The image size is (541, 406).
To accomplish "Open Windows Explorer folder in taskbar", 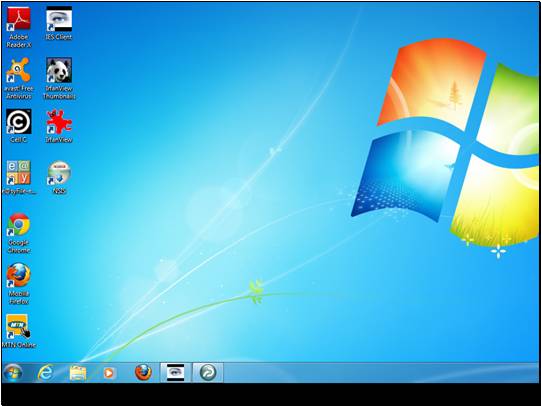I will click(78, 373).
